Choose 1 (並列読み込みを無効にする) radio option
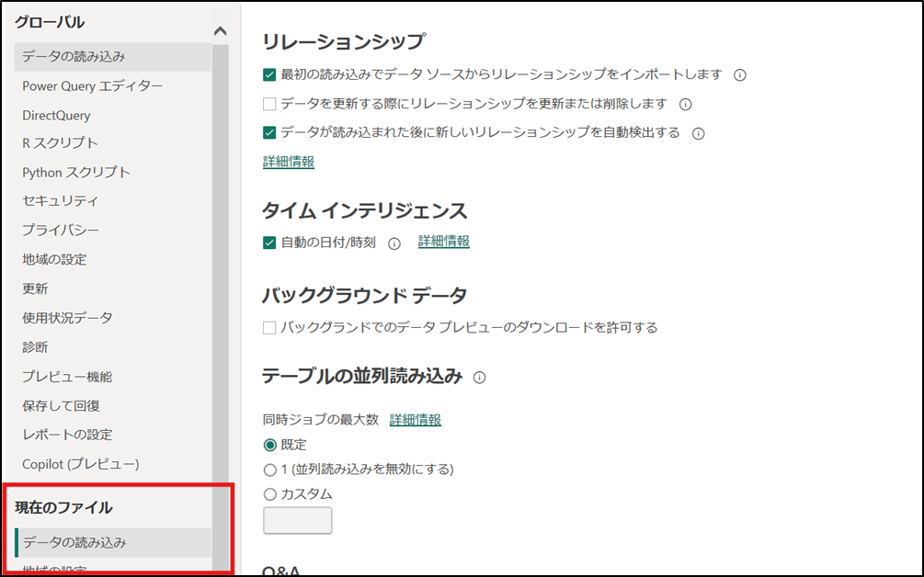Screen dimensions: 924x577 tap(270, 470)
